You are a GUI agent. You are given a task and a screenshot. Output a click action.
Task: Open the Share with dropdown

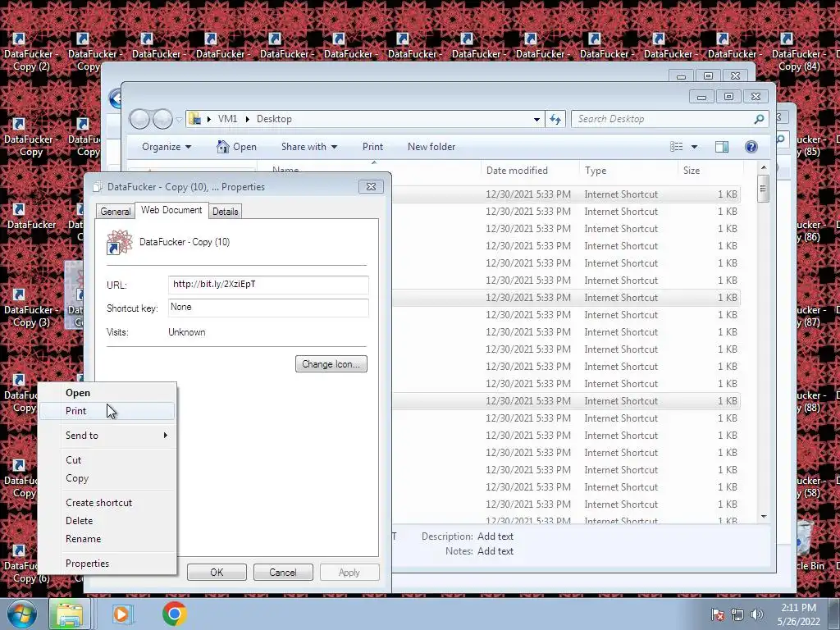tap(309, 147)
